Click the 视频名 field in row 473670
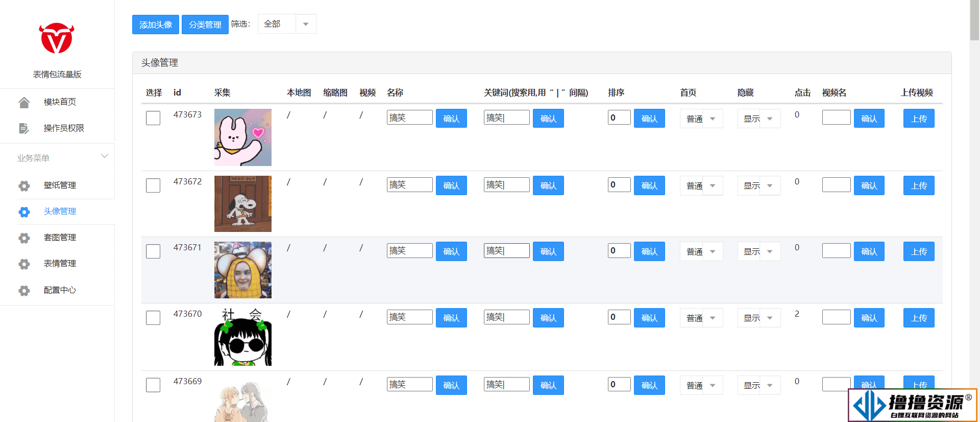 coord(836,317)
